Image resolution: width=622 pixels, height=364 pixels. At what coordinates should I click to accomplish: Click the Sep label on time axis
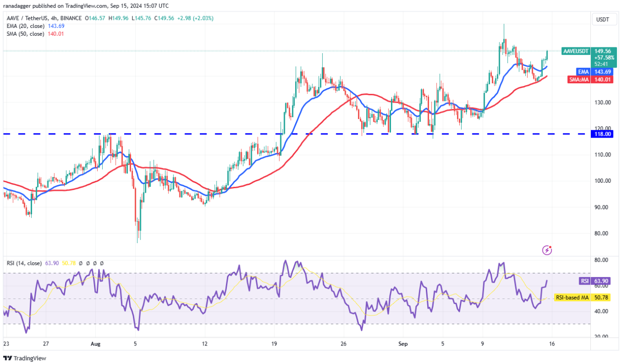[x=403, y=345]
